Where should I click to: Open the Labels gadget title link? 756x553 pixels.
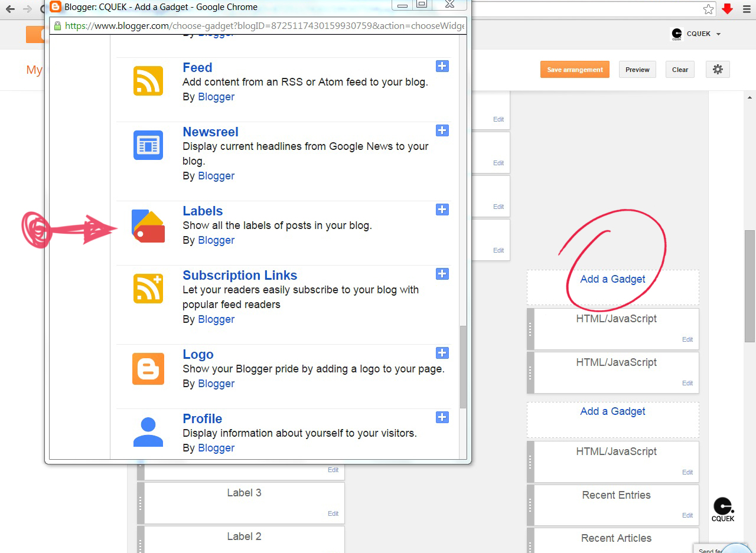point(203,211)
